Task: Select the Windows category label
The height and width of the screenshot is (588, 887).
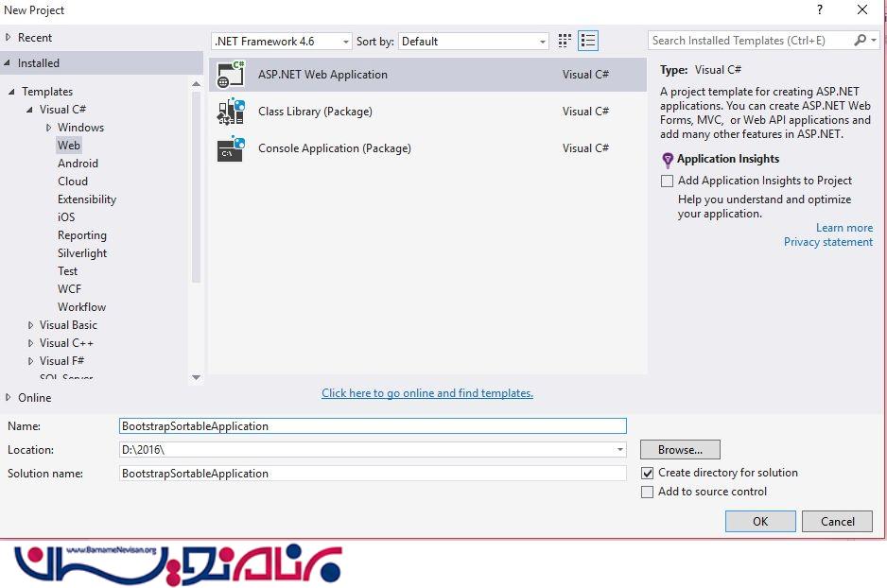Action: [81, 128]
